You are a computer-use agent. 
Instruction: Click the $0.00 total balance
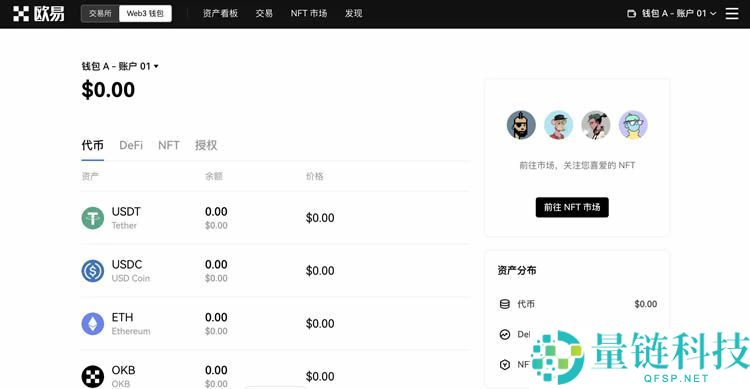pos(108,90)
